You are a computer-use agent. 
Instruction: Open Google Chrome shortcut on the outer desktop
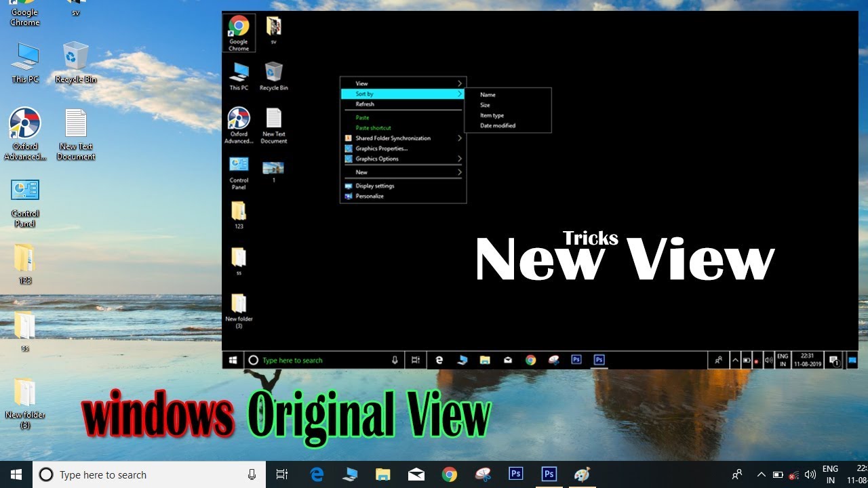coord(24,14)
